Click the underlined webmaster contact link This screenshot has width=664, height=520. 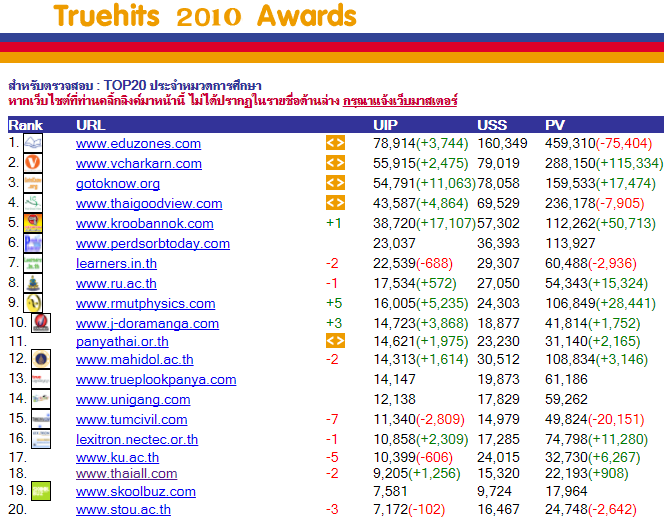[x=400, y=101]
